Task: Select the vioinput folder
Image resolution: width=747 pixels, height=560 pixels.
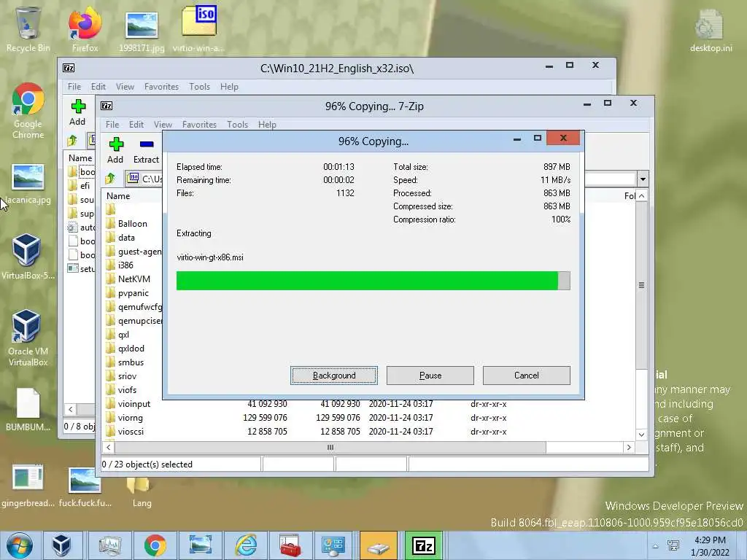Action: pyautogui.click(x=134, y=403)
